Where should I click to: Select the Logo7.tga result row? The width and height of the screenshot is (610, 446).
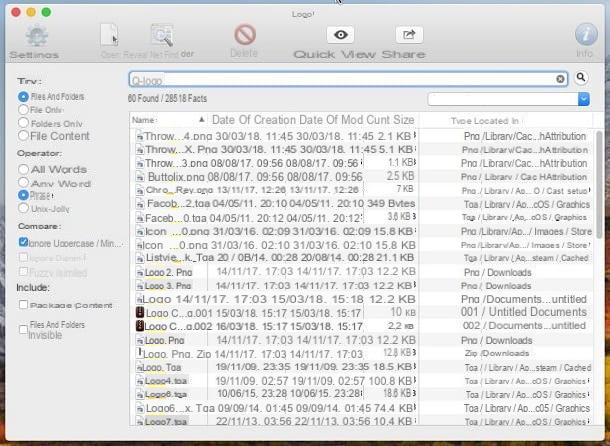[362, 421]
